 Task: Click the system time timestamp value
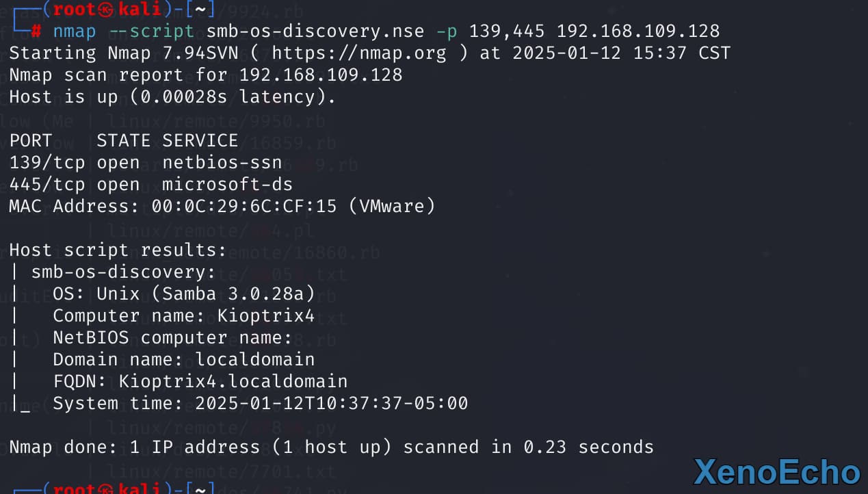(332, 404)
